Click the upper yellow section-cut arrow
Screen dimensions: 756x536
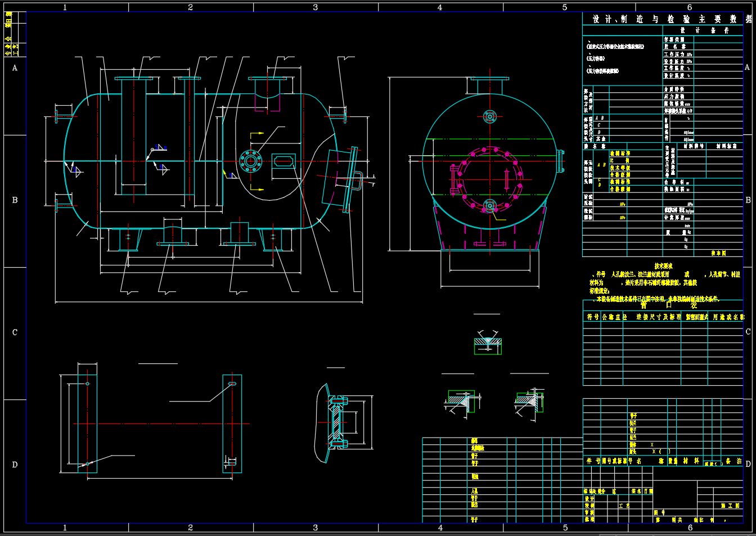pos(257,134)
